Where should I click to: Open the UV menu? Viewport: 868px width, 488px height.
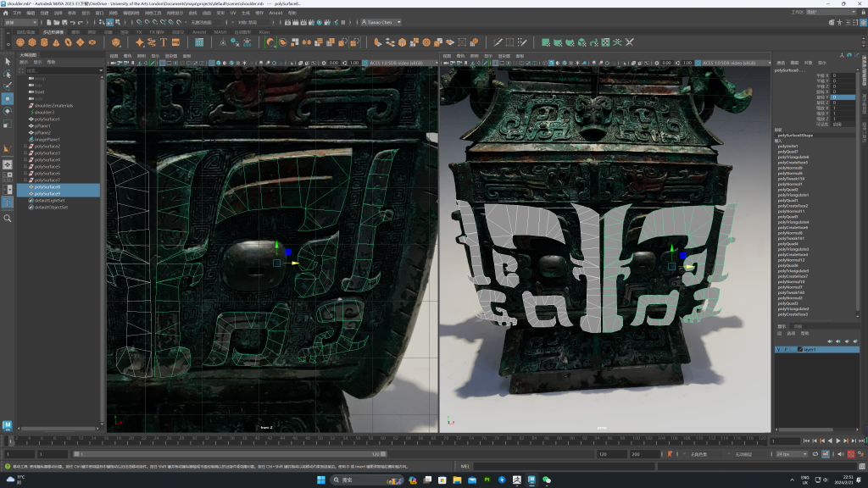pos(233,13)
